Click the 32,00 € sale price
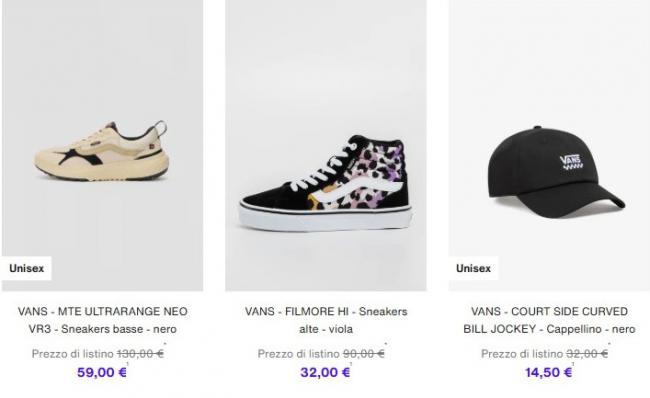The image size is (650, 398). tap(325, 372)
